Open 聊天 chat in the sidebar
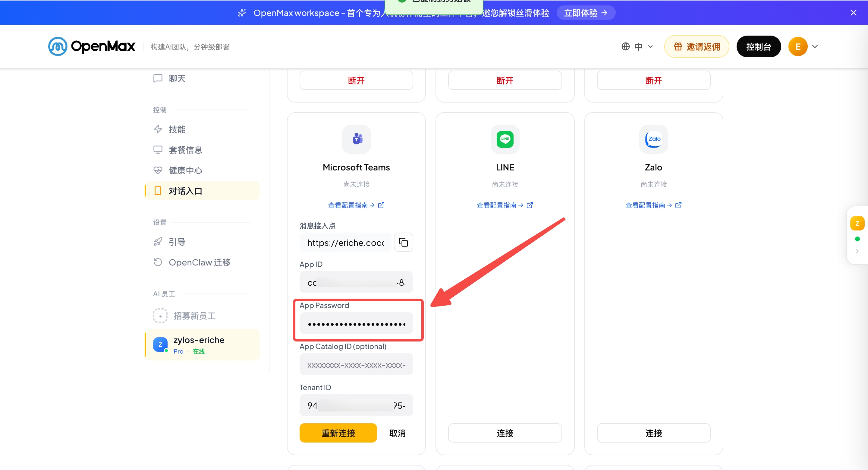Image resolution: width=868 pixels, height=470 pixels. [202, 78]
